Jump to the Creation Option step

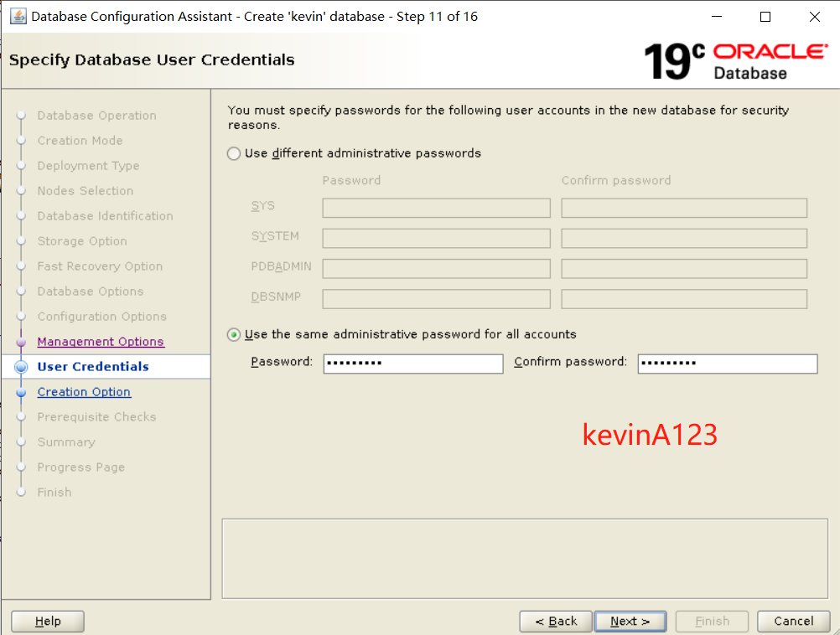pyautogui.click(x=84, y=392)
